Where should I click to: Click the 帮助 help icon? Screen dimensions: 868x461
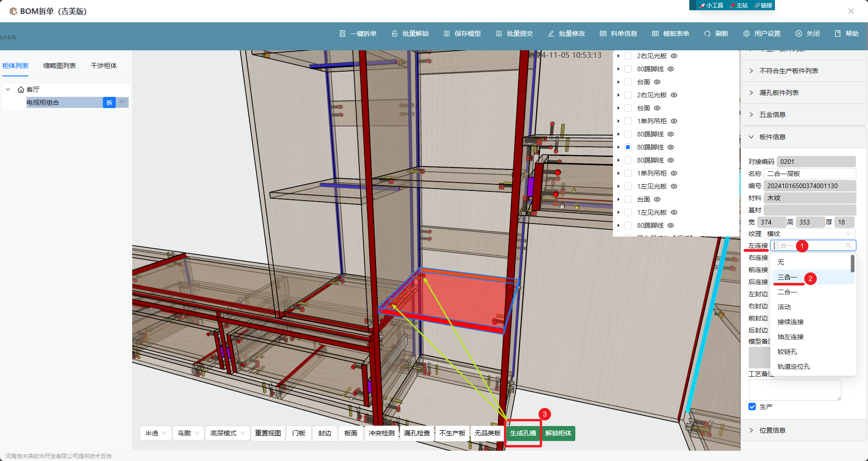pos(838,34)
